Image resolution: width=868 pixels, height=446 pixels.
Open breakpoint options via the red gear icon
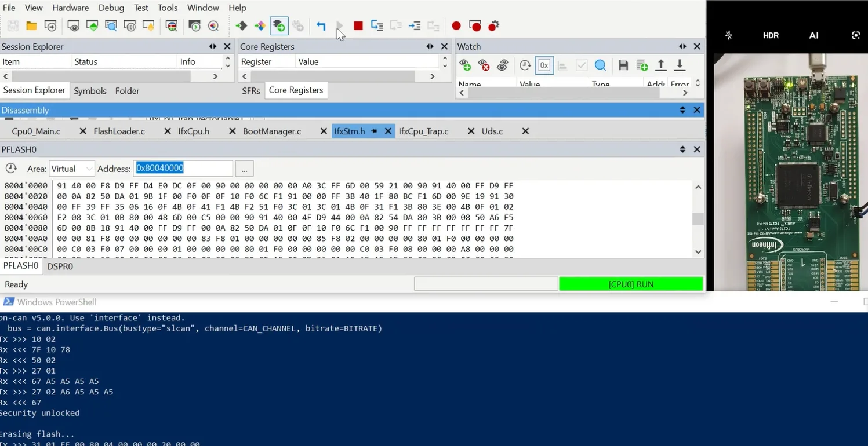coord(493,25)
